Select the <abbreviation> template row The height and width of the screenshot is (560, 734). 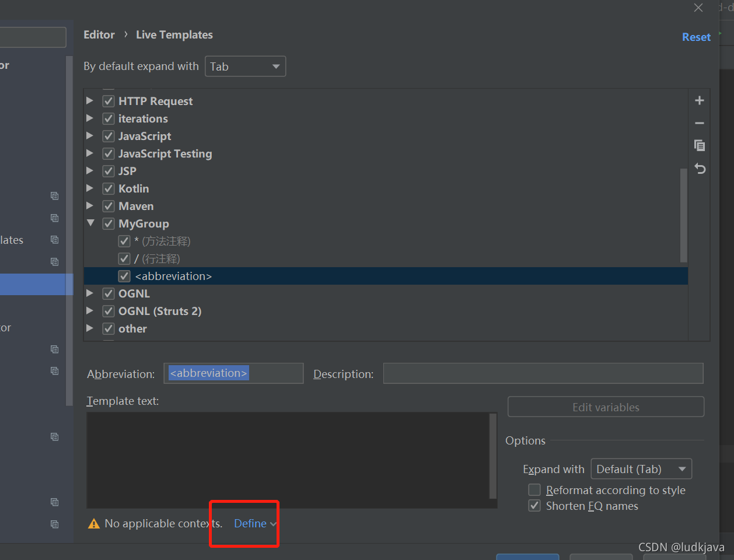tap(386, 276)
